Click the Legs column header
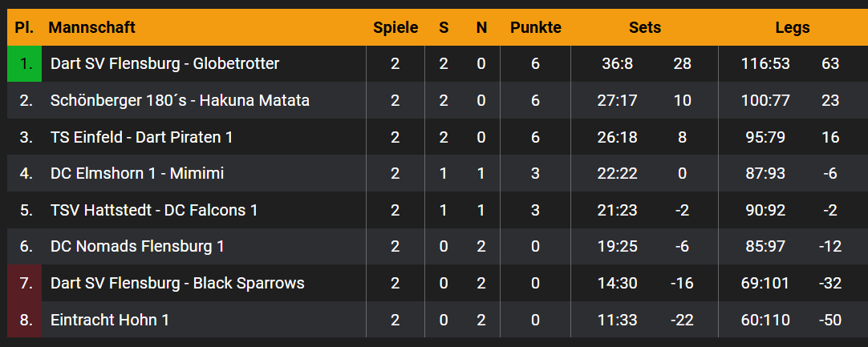This screenshot has height=347, width=868. pos(793,28)
